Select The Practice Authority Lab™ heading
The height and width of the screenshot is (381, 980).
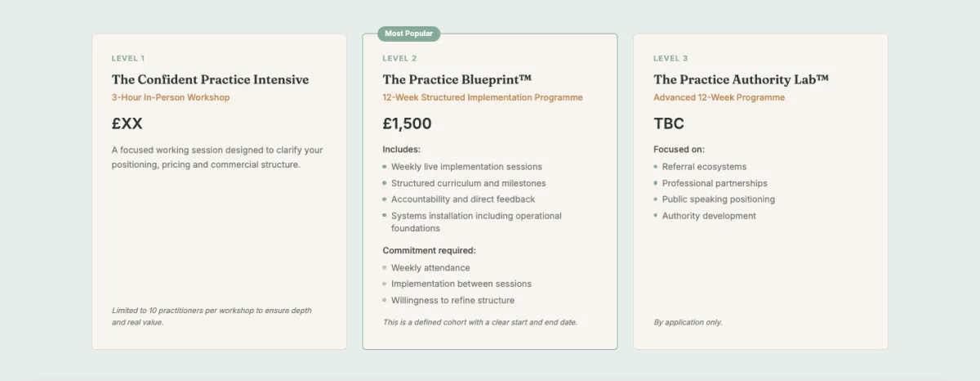(742, 80)
